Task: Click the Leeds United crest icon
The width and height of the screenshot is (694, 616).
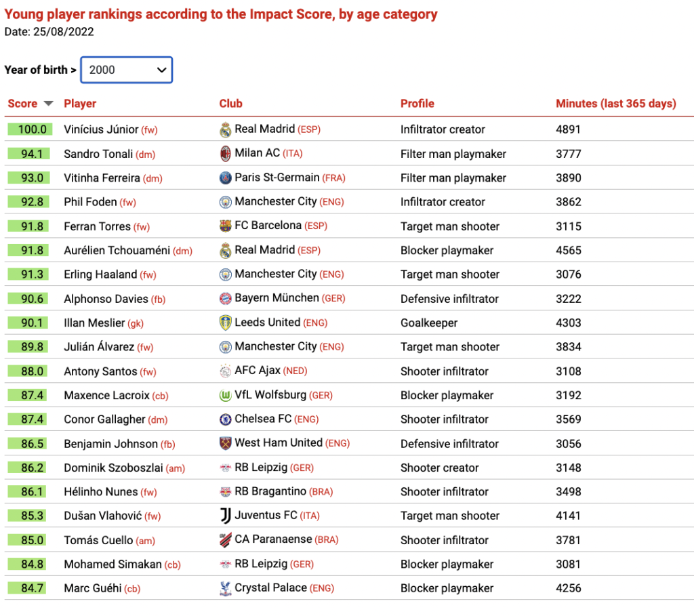Action: click(225, 323)
